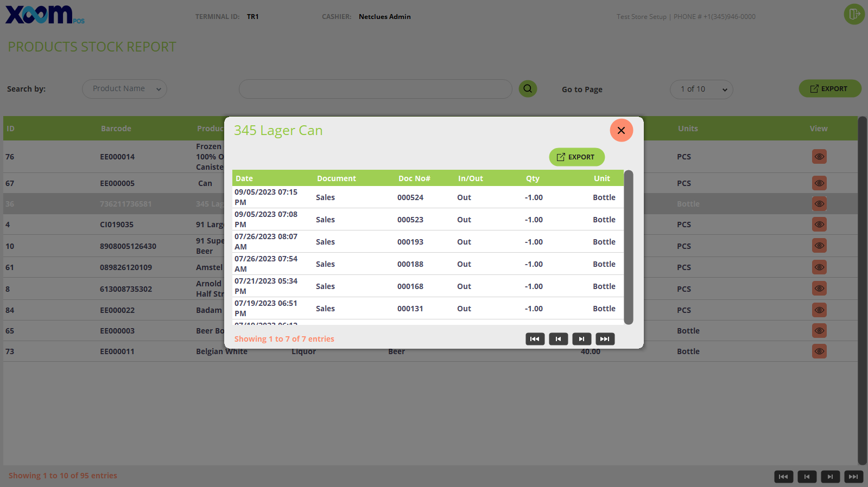Sort popup table by Qty column
868x487 pixels.
point(533,178)
